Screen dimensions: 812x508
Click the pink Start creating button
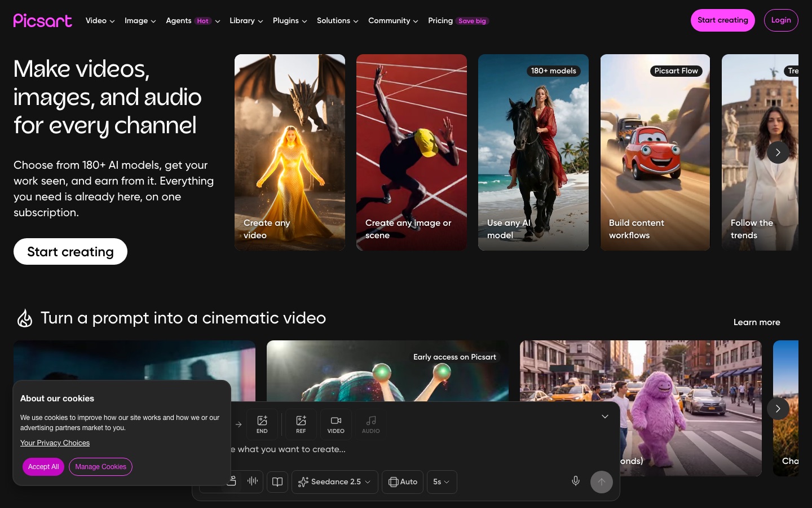723,20
